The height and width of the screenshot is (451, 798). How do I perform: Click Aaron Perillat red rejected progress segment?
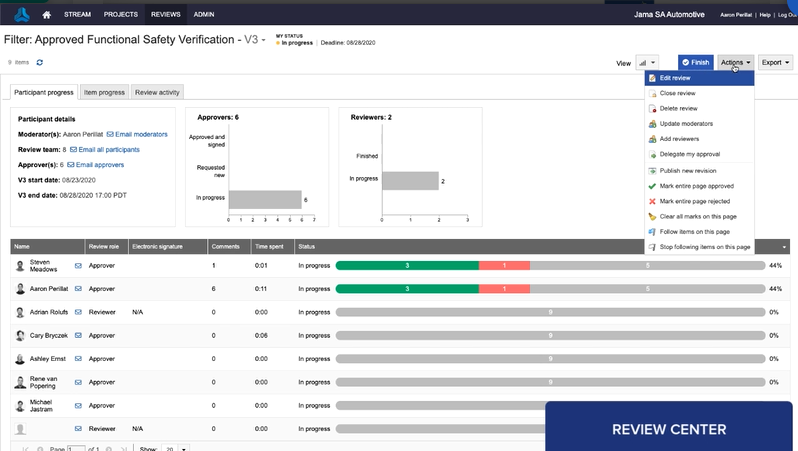(504, 289)
